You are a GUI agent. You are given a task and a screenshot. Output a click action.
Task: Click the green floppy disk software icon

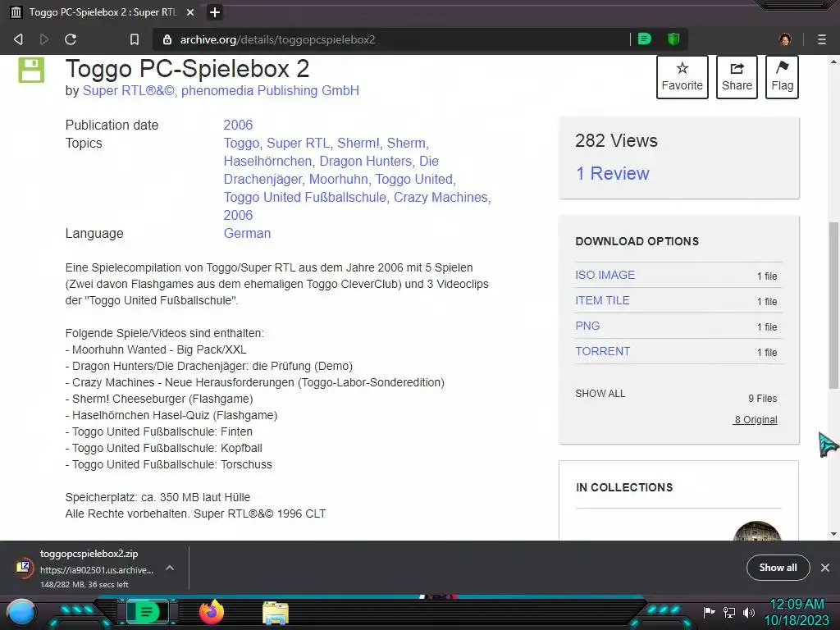[31, 70]
